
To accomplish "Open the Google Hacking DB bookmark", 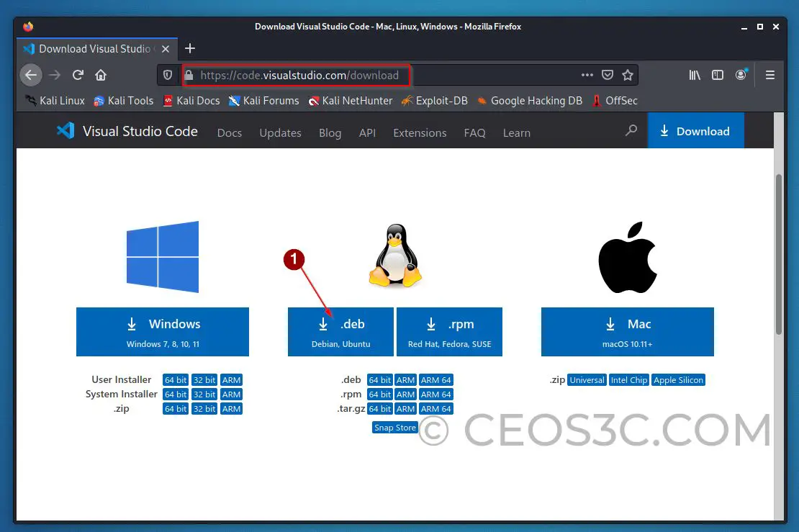I will (x=530, y=100).
